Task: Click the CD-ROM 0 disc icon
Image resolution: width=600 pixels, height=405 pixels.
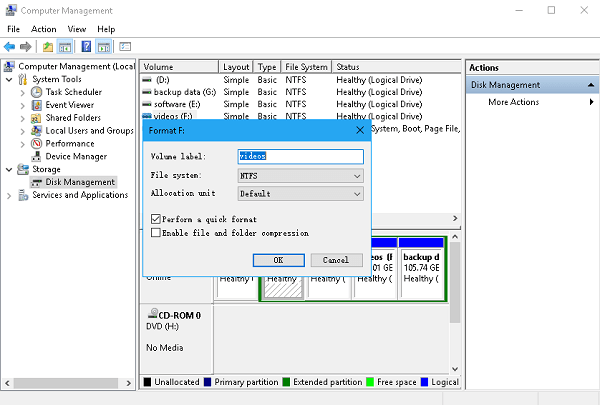Action: click(x=152, y=314)
